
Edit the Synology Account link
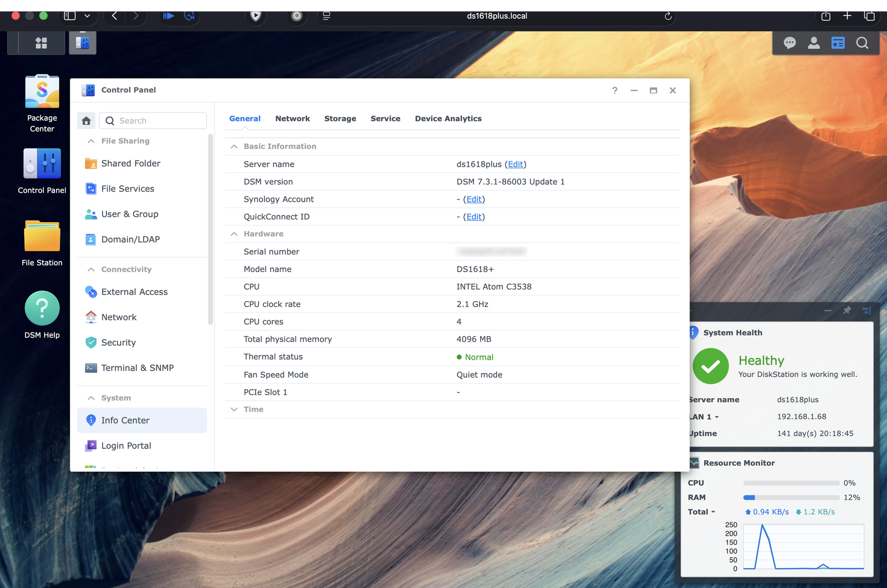(x=474, y=199)
